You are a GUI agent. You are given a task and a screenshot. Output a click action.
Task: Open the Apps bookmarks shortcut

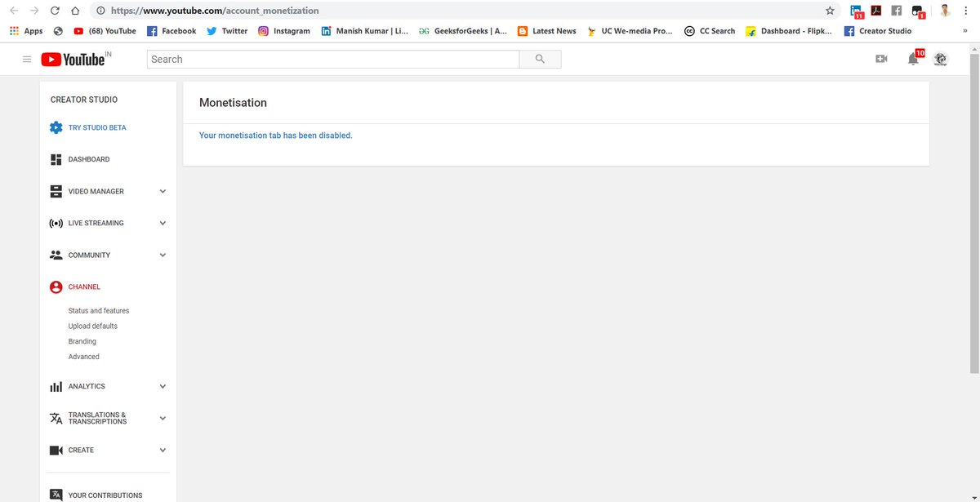tap(25, 31)
